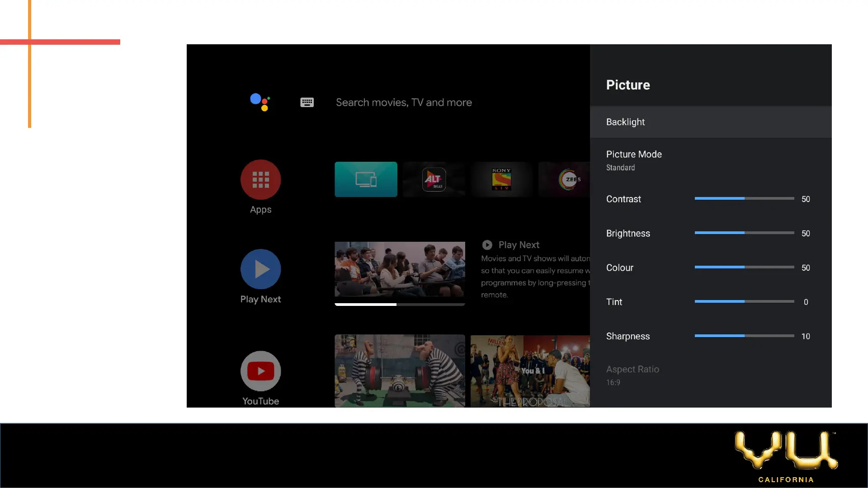Open The Proposal video thumbnail
Image resolution: width=868 pixels, height=488 pixels.
[x=530, y=371]
